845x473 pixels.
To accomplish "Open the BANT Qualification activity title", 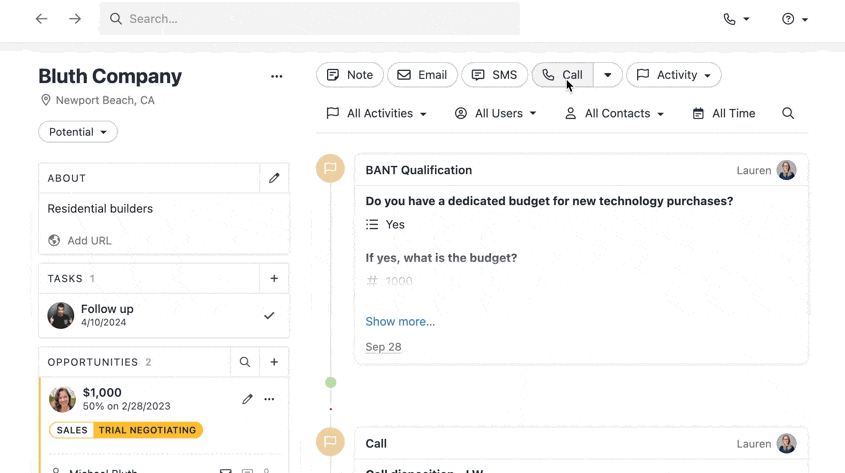I will (x=419, y=170).
